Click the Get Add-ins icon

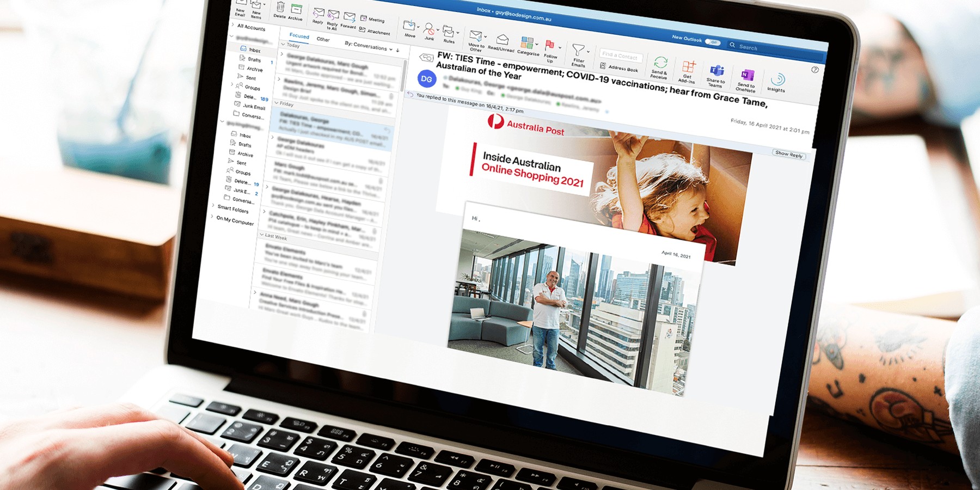(688, 66)
